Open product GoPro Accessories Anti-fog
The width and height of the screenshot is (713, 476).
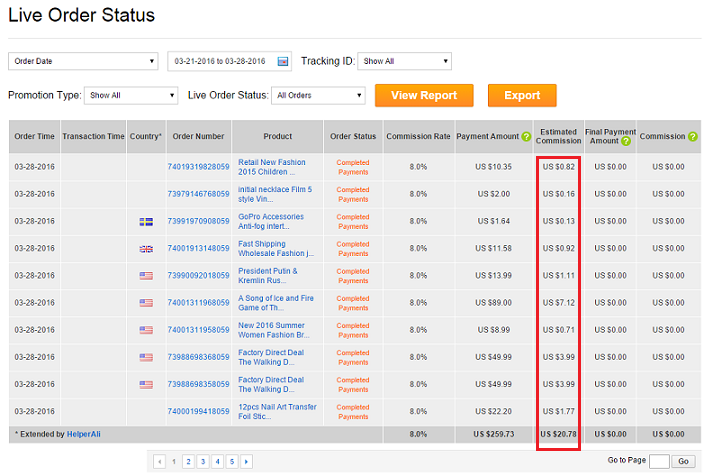[x=271, y=221]
